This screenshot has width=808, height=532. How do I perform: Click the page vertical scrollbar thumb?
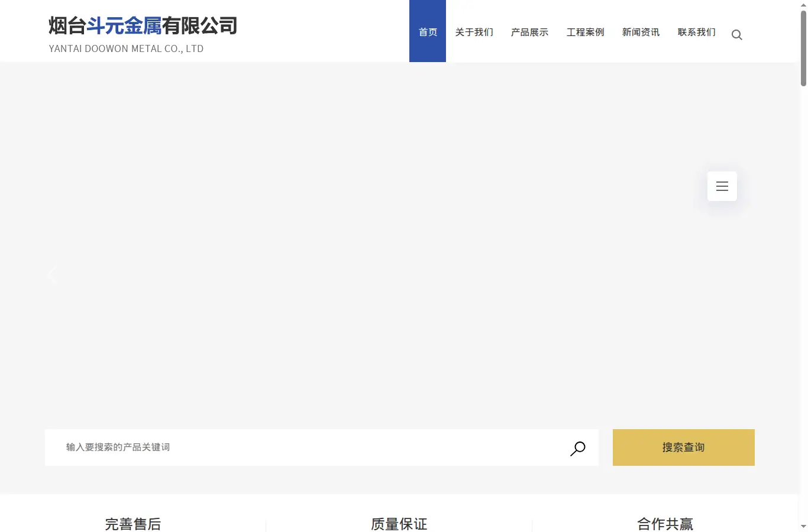[803, 47]
